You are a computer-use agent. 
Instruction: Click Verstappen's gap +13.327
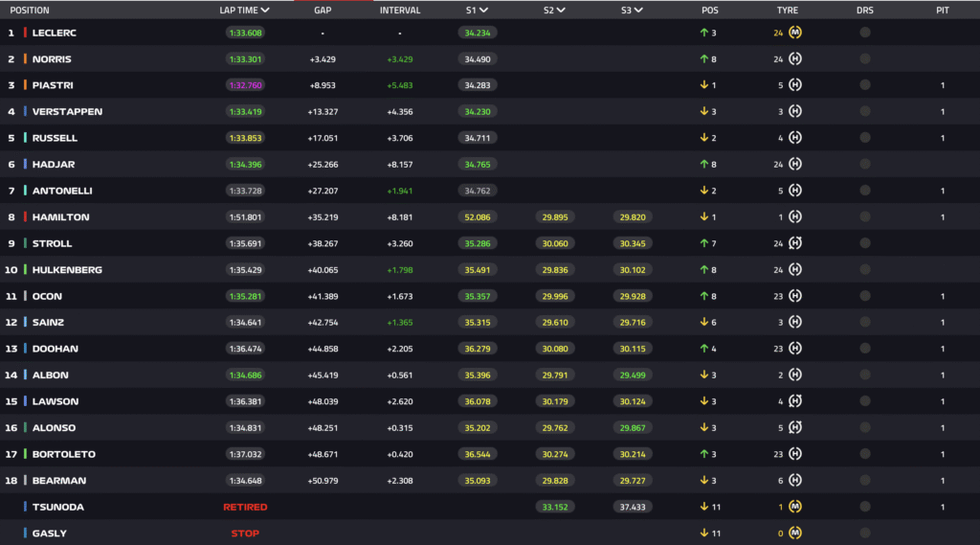(x=323, y=111)
